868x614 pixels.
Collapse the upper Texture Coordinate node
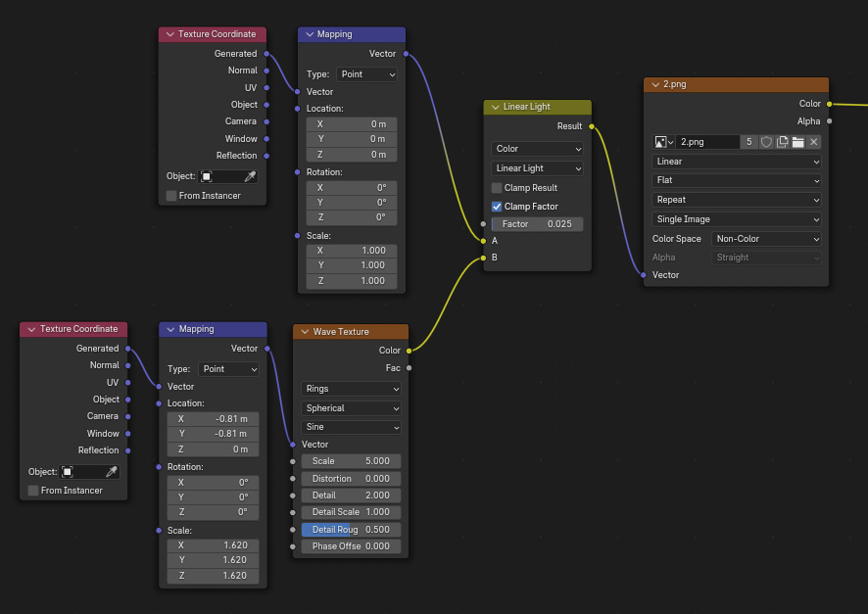tap(169, 34)
